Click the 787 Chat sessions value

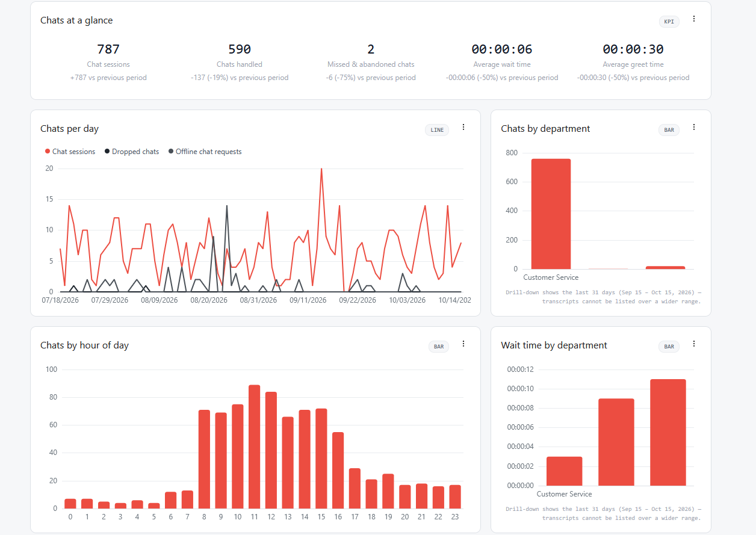click(x=108, y=49)
